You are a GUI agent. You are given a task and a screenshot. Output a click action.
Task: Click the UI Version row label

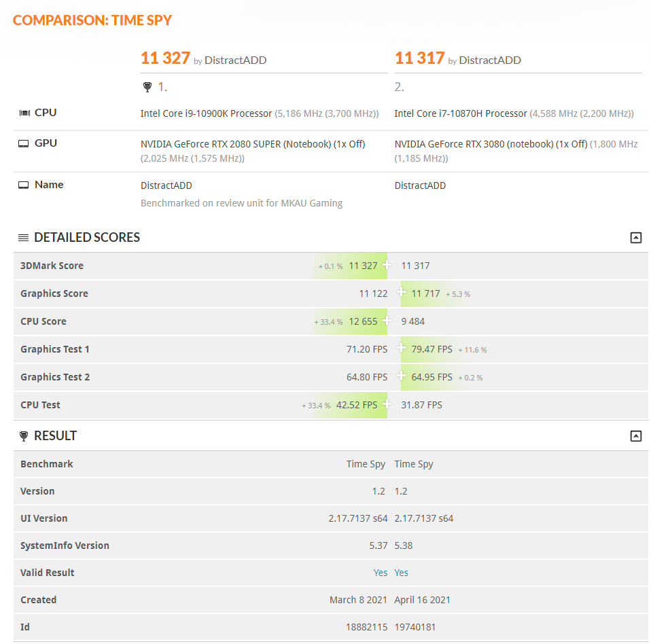pyautogui.click(x=43, y=518)
